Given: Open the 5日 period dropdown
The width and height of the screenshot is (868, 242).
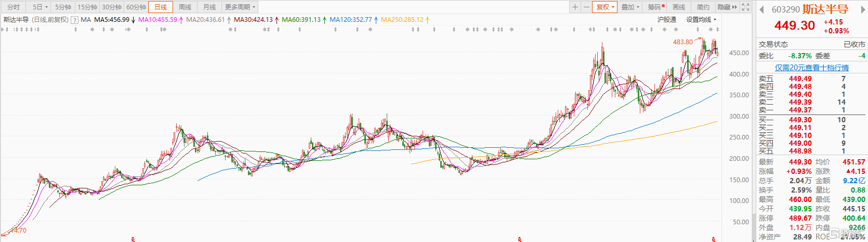Looking at the screenshot, I should point(40,7).
